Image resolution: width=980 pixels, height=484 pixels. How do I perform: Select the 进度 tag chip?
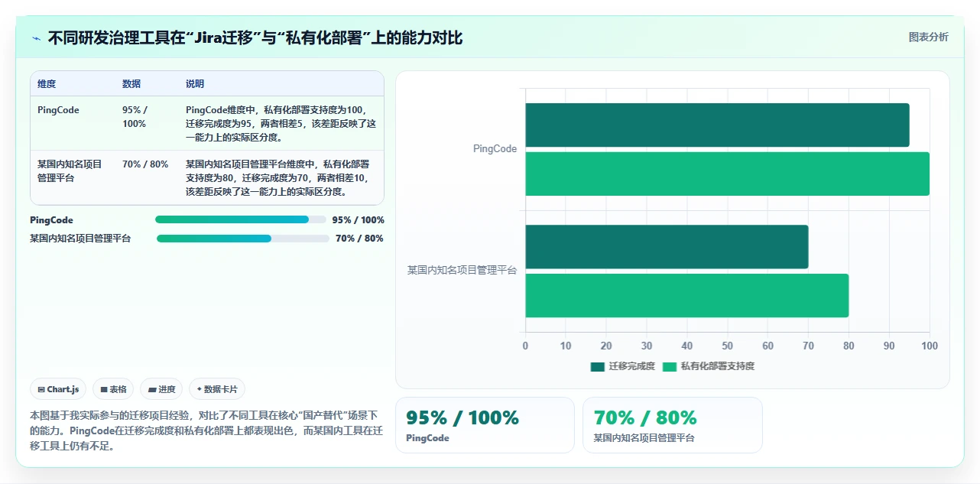point(161,389)
